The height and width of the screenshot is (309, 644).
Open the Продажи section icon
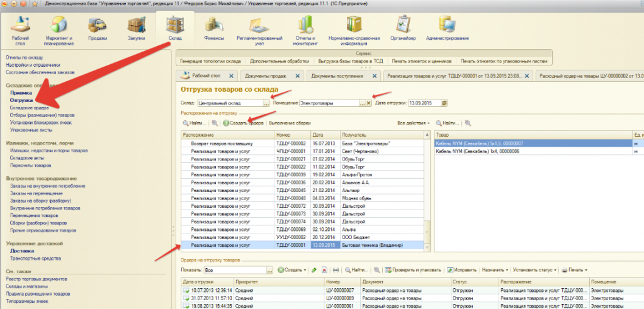click(97, 27)
